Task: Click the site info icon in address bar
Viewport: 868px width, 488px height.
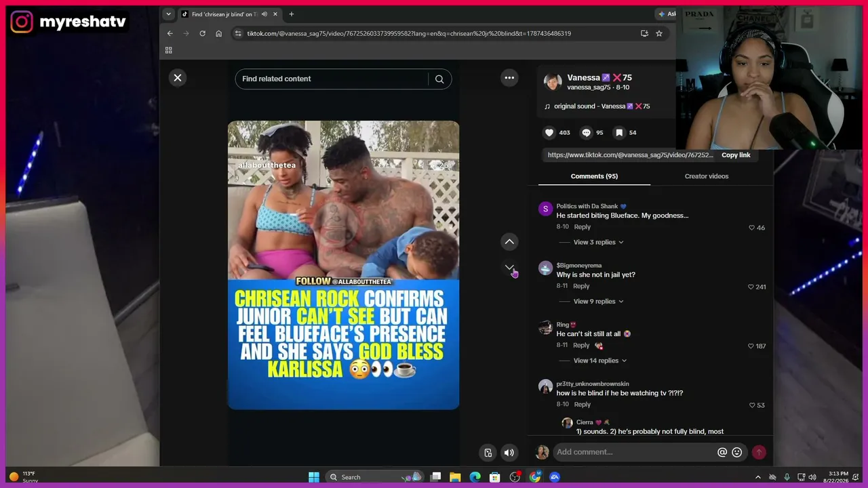Action: 238,33
